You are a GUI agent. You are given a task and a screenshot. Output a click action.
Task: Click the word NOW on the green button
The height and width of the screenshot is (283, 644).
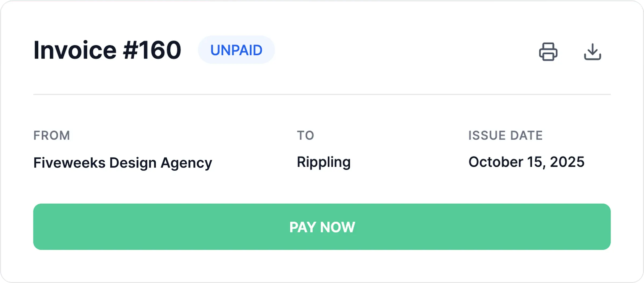coord(338,227)
